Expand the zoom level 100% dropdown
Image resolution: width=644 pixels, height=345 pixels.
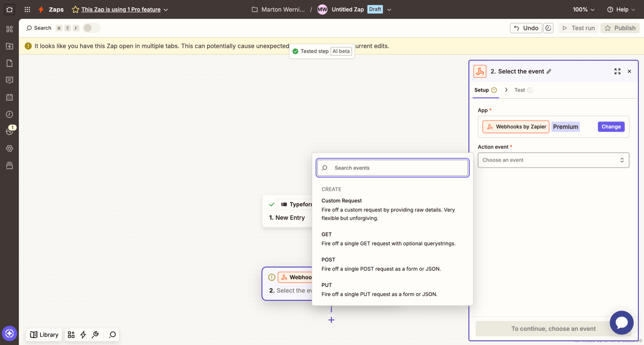point(583,9)
